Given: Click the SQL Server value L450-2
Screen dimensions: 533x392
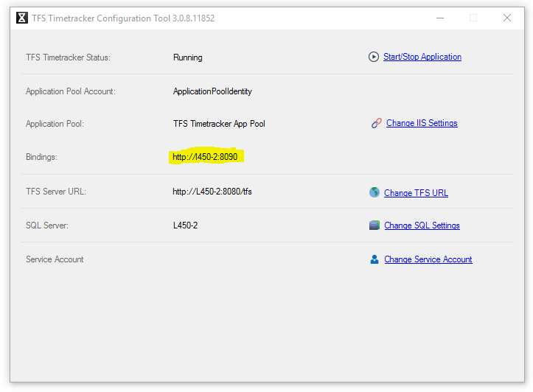Looking at the screenshot, I should 185,225.
